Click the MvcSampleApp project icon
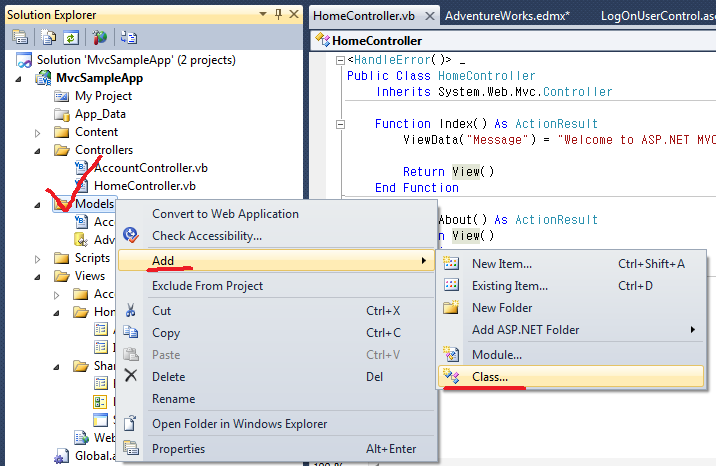This screenshot has height=466, width=716. 43,78
